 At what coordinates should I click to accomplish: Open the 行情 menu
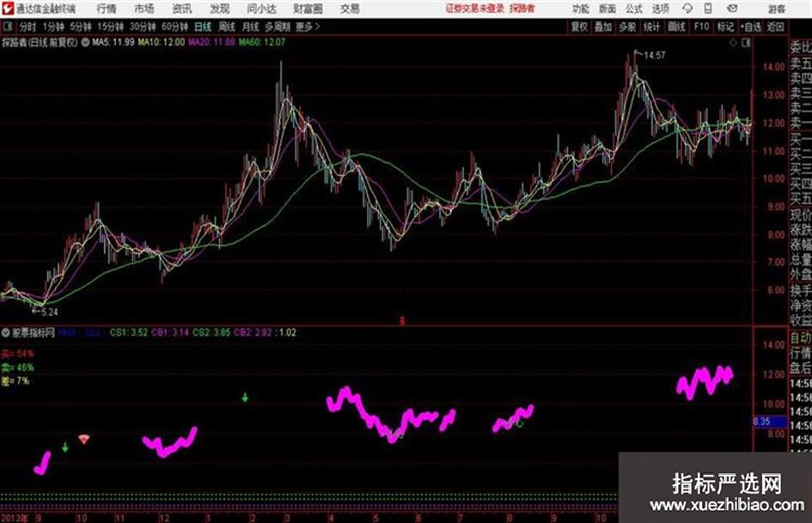pyautogui.click(x=107, y=9)
